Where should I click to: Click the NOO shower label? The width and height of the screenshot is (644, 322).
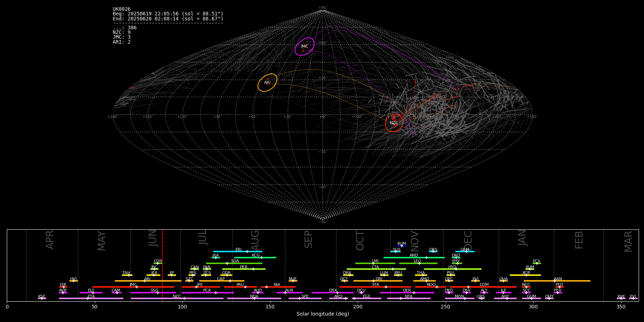coord(431,285)
